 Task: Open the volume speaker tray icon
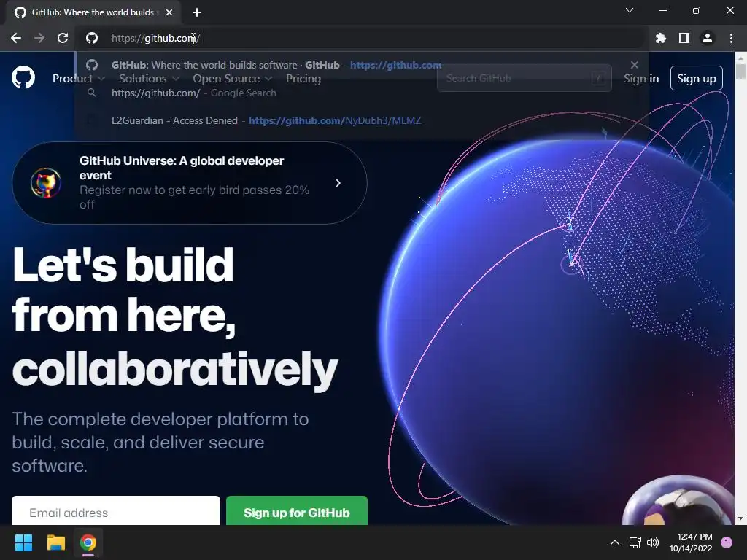653,542
